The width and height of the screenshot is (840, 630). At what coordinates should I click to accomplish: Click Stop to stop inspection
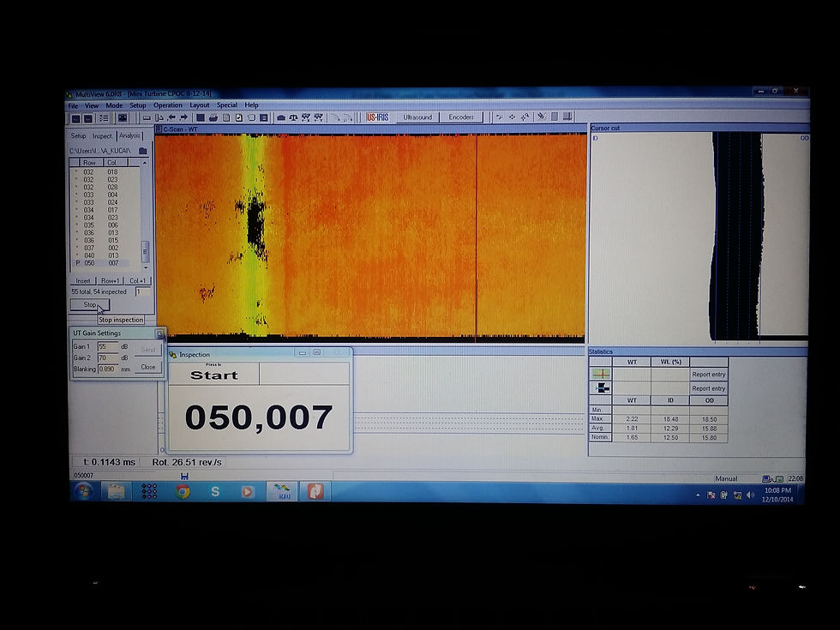(x=89, y=305)
